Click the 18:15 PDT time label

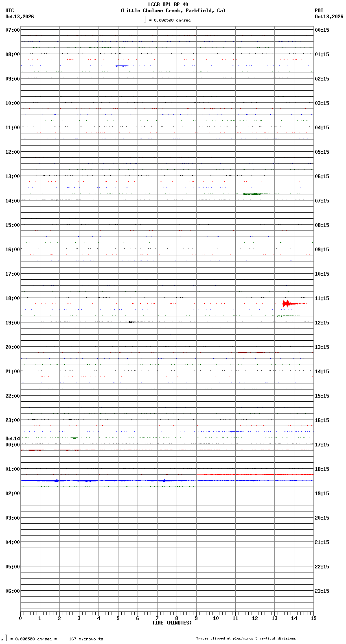tap(322, 469)
